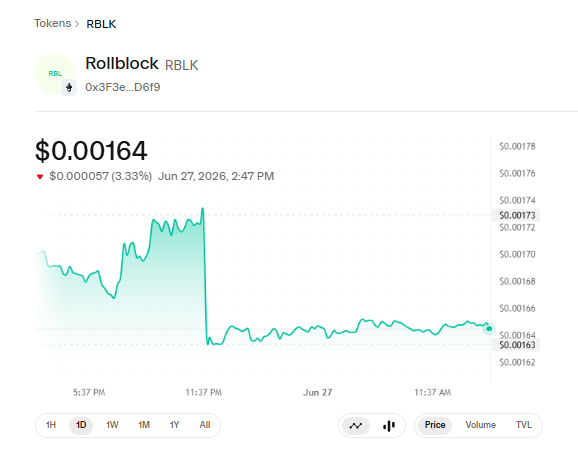
Task: Click the Jun 27, 2026, 2:47 PM timestamp
Action: [216, 176]
